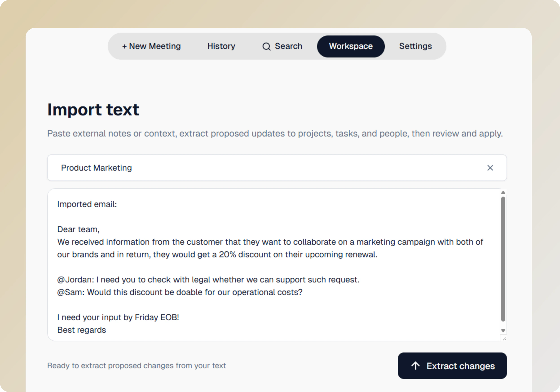Choose New Meeting from the navigation bar

coord(151,46)
